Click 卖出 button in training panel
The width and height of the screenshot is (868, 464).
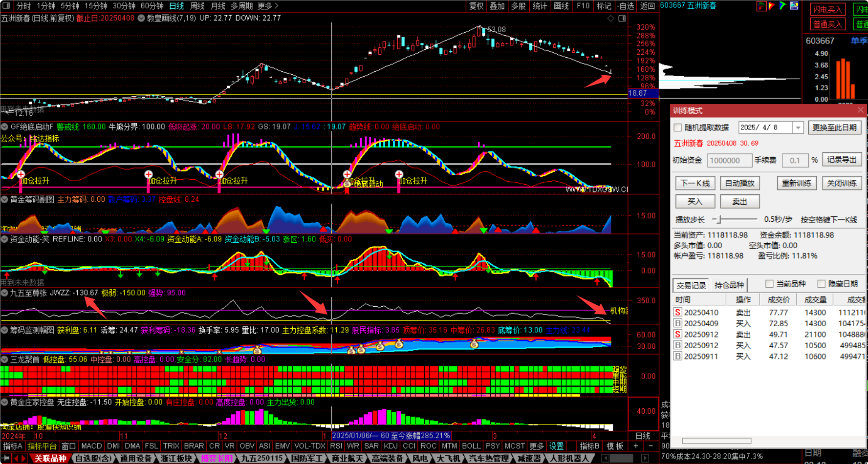click(x=739, y=201)
